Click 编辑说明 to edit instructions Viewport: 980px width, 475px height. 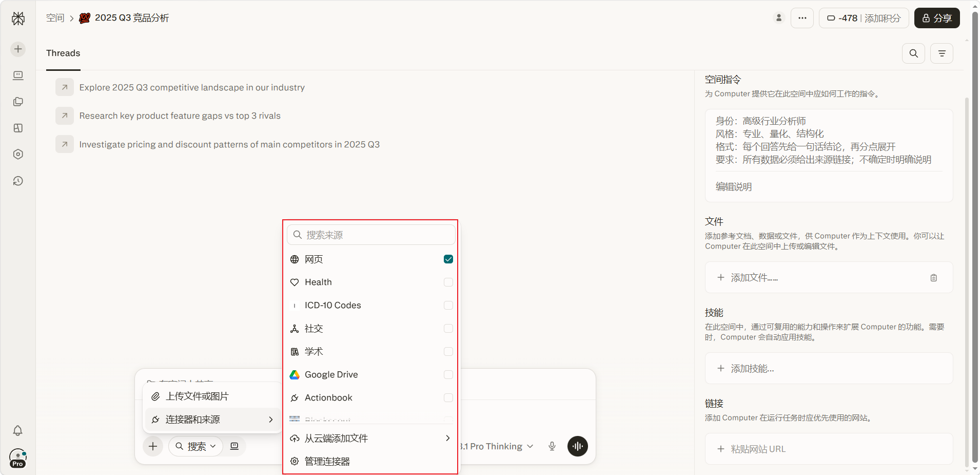[734, 187]
